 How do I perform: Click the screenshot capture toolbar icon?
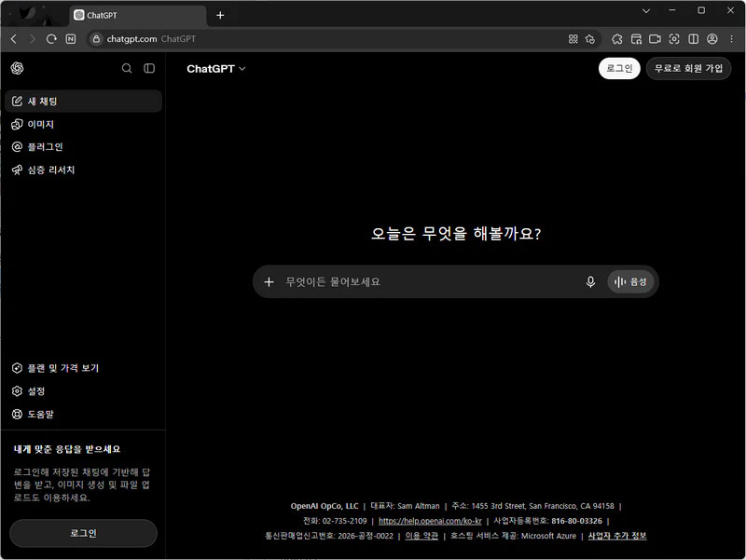(674, 39)
